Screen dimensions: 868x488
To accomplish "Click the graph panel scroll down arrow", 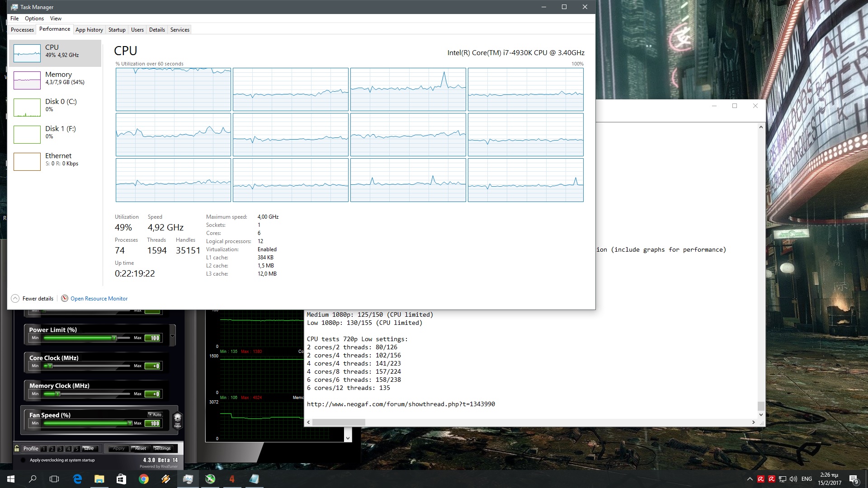I will coord(348,438).
